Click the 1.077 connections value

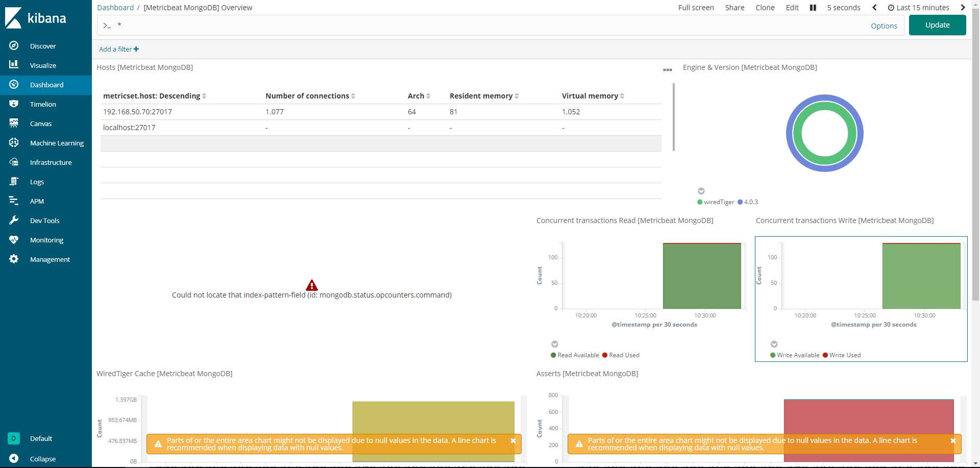(x=275, y=112)
